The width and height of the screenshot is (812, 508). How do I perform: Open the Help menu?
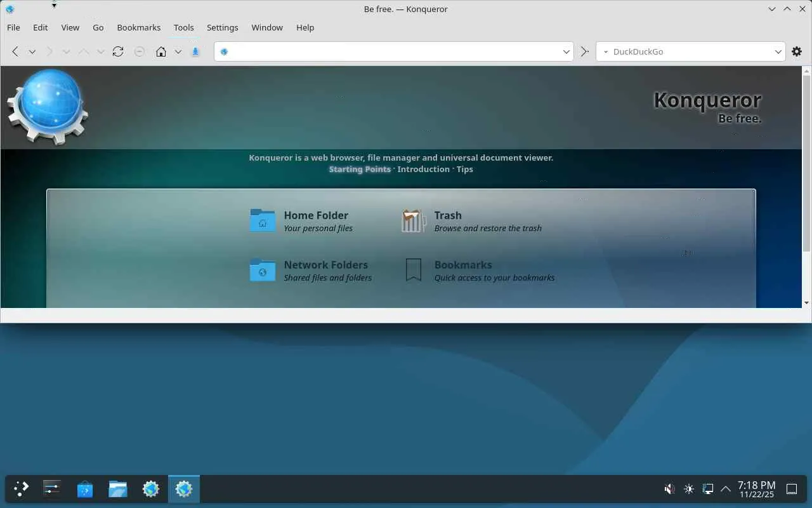click(305, 27)
